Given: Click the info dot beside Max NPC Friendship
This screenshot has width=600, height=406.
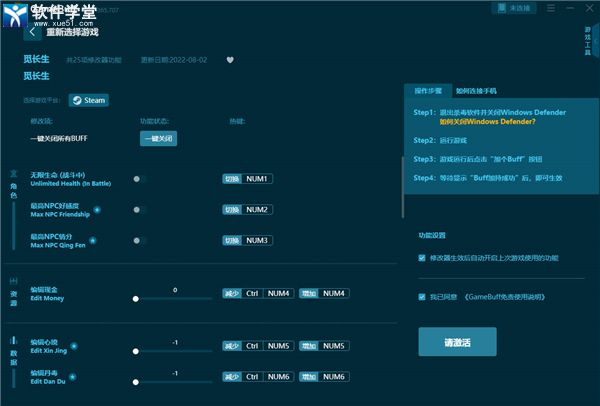Looking at the screenshot, I should click(97, 210).
